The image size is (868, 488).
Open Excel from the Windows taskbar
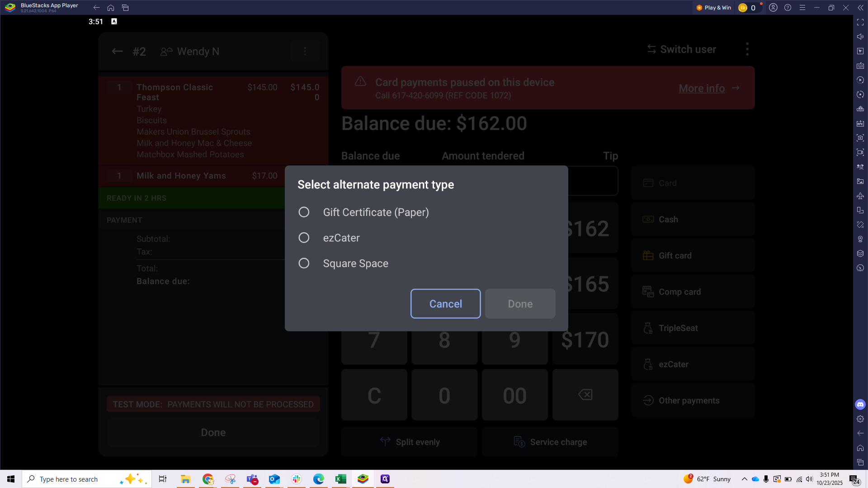[340, 479]
